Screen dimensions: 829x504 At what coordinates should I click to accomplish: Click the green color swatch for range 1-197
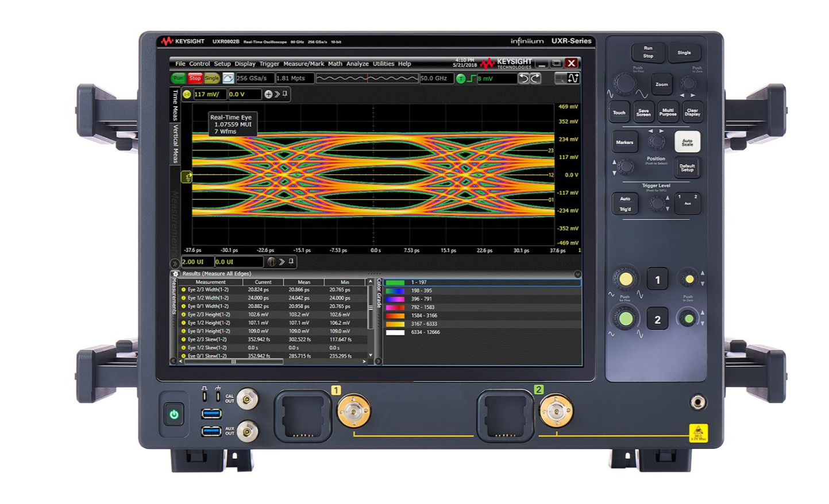point(396,282)
